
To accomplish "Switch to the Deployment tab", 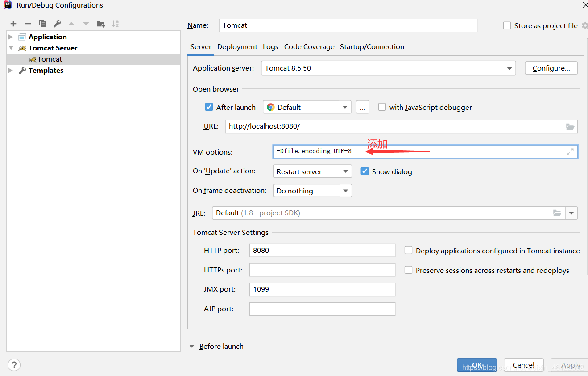I will (237, 47).
